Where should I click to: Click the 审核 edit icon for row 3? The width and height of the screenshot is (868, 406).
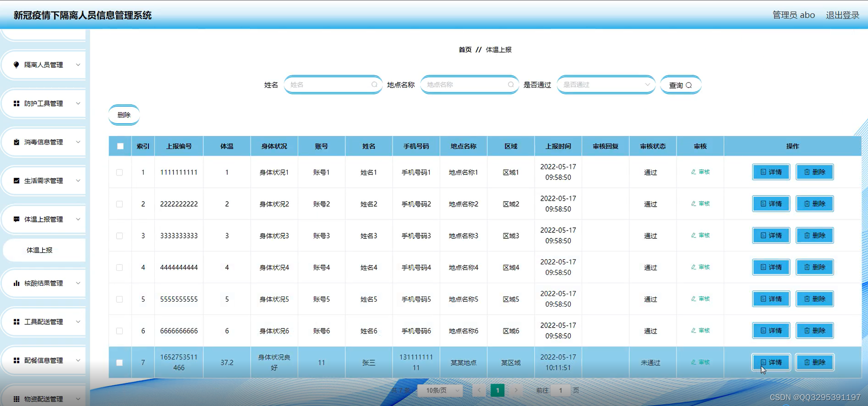point(693,235)
